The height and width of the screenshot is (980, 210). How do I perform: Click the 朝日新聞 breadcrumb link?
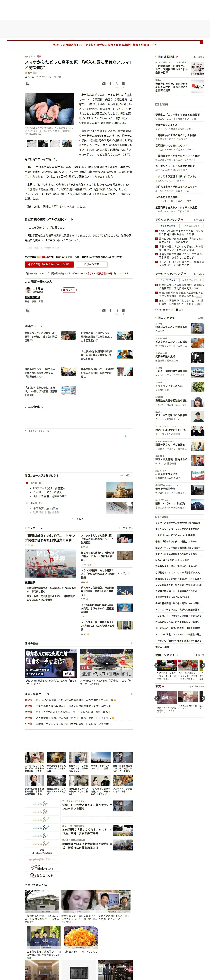pos(29,56)
